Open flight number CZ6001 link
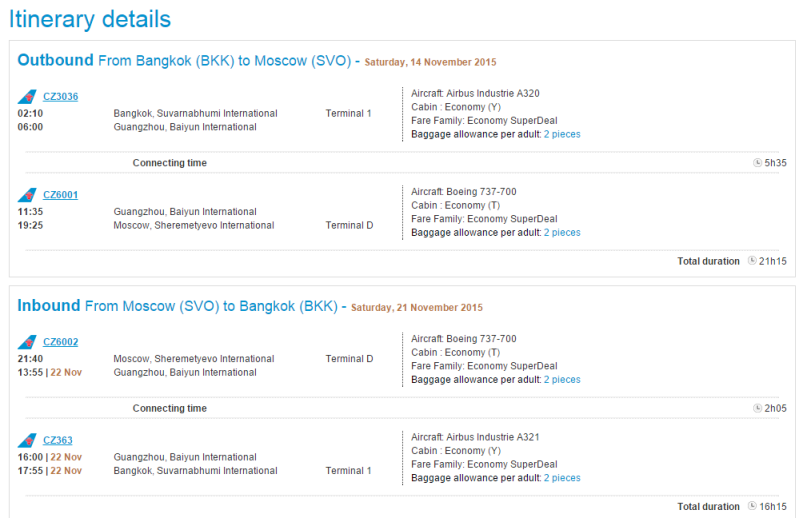Viewport: 807px width, 518px height. (61, 195)
